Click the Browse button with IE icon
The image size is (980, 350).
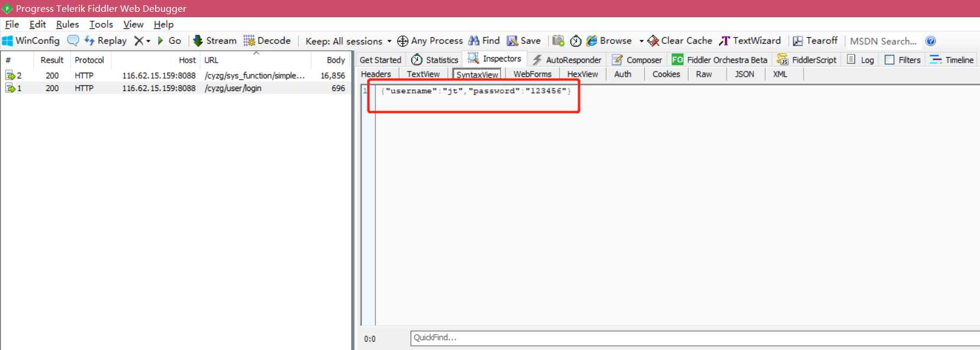pyautogui.click(x=609, y=41)
